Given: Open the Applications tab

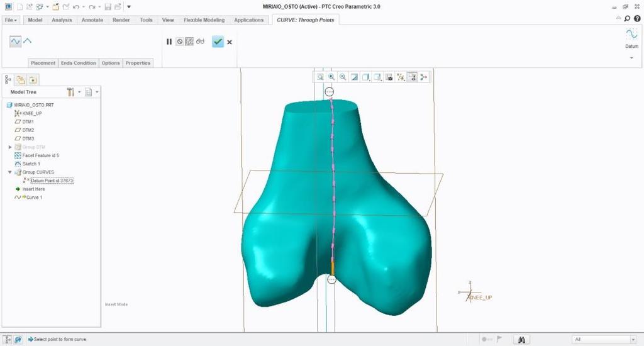Looking at the screenshot, I should (x=248, y=20).
